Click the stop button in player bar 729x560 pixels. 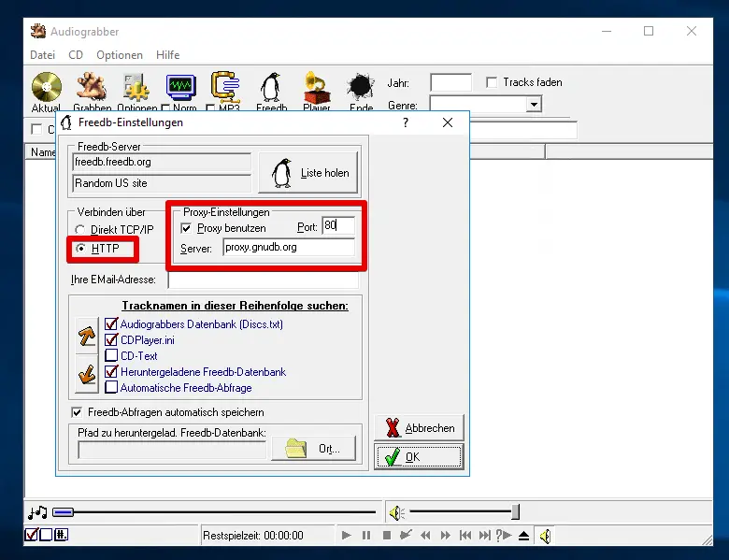(386, 536)
